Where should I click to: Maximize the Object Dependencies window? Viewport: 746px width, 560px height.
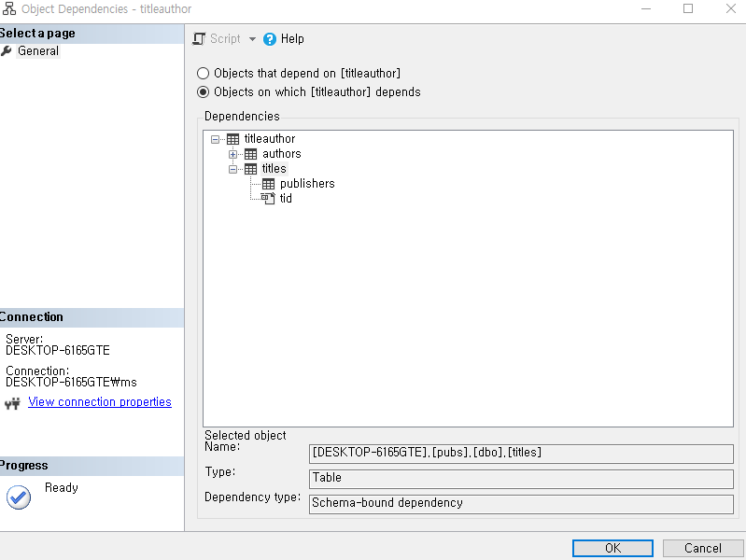pos(688,8)
